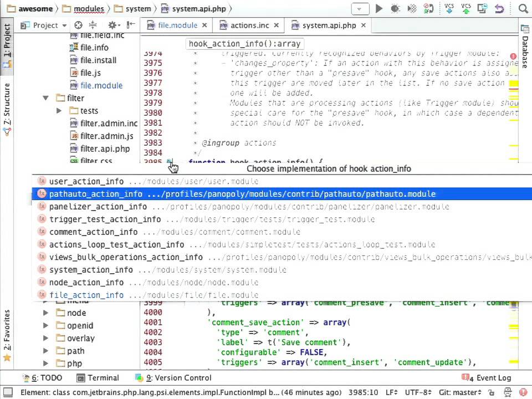Expand the tests folder
Image resolution: width=532 pixels, height=399 pixels.
tap(59, 111)
